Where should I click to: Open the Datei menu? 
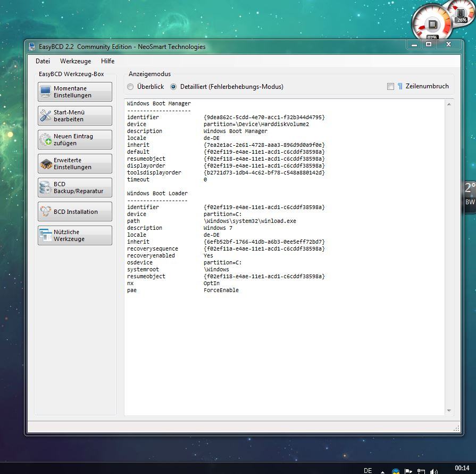(43, 61)
